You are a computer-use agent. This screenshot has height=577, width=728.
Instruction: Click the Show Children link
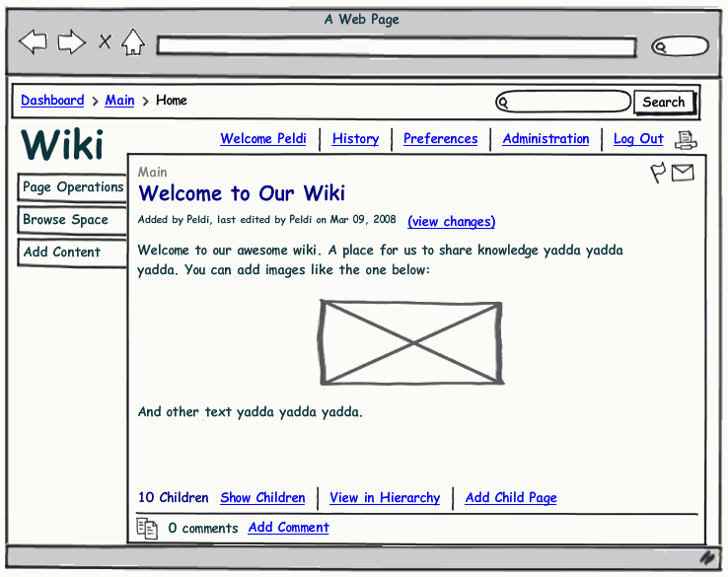tap(262, 498)
